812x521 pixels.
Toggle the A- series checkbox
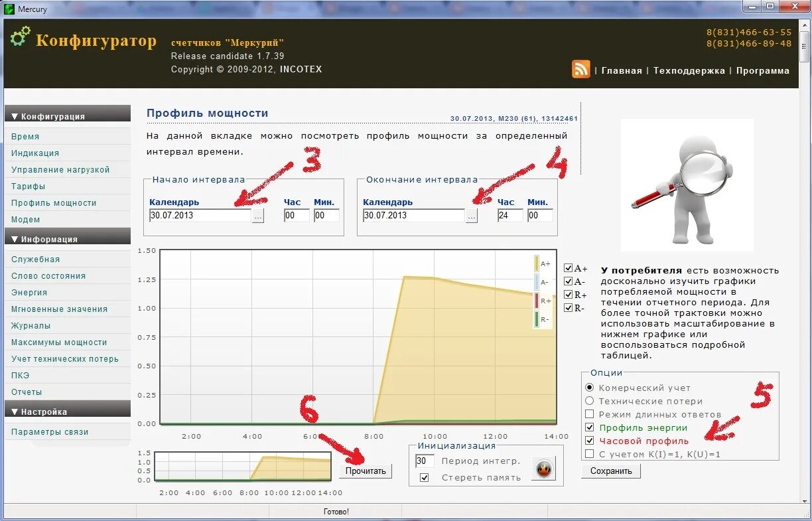[568, 281]
